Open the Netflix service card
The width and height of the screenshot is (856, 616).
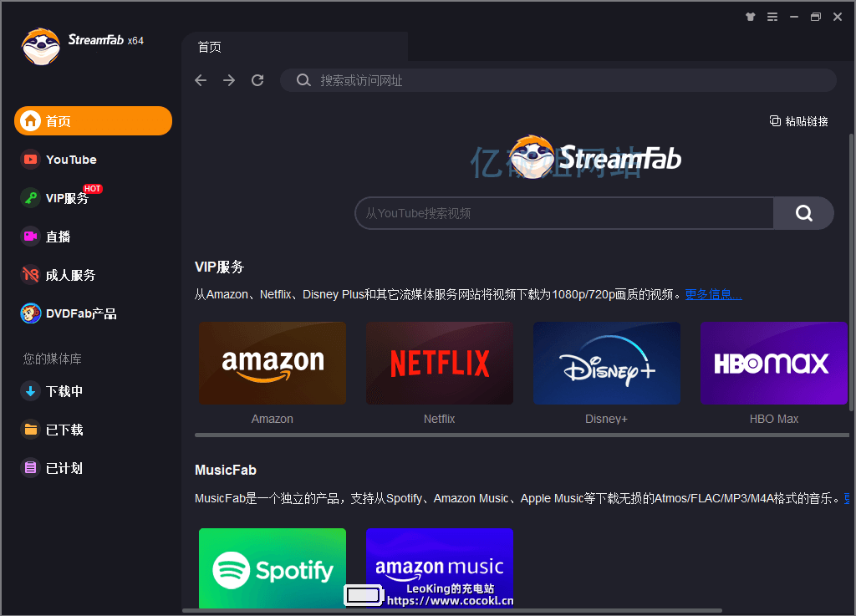point(440,363)
